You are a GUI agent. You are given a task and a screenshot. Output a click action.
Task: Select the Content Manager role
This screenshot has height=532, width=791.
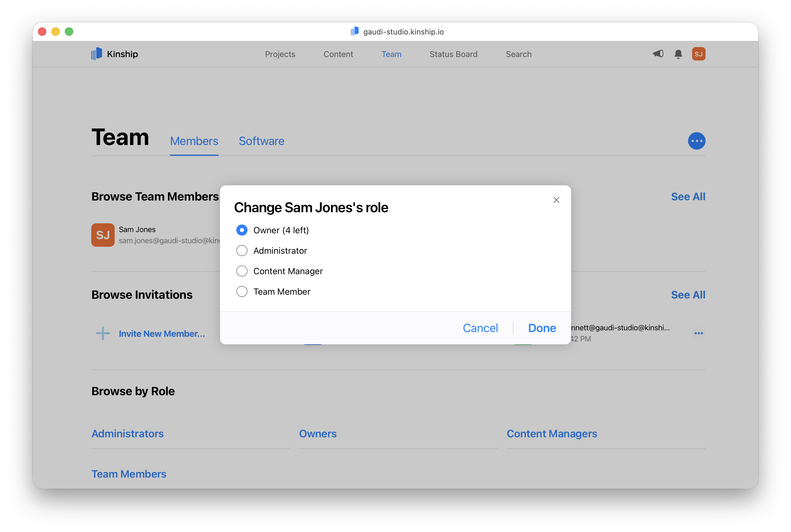(242, 271)
